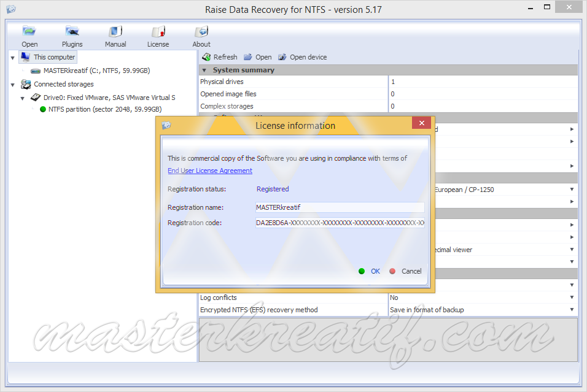Image resolution: width=587 pixels, height=392 pixels.
Task: Click the Open folder icon beside Refresh
Action: point(248,57)
